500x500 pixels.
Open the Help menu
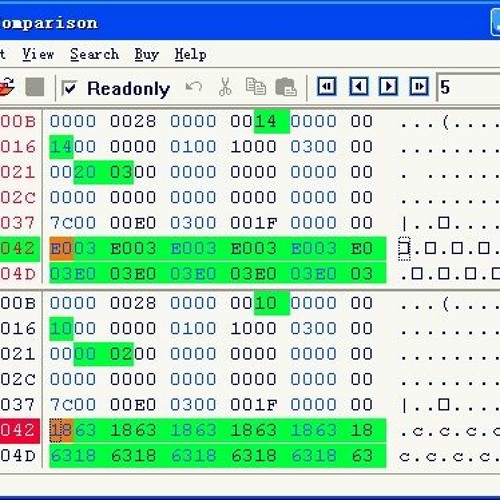(x=190, y=54)
